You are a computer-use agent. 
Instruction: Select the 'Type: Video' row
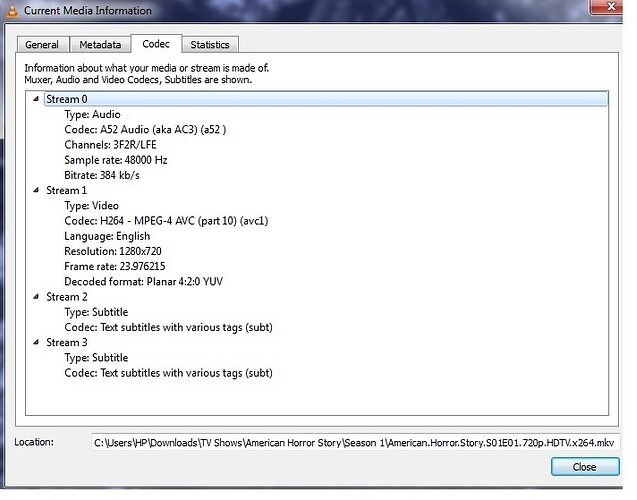click(91, 206)
